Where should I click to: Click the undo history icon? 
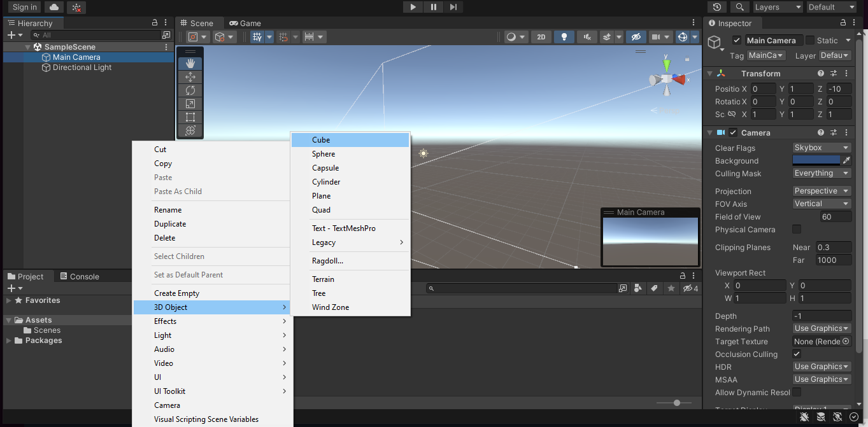[x=717, y=7]
